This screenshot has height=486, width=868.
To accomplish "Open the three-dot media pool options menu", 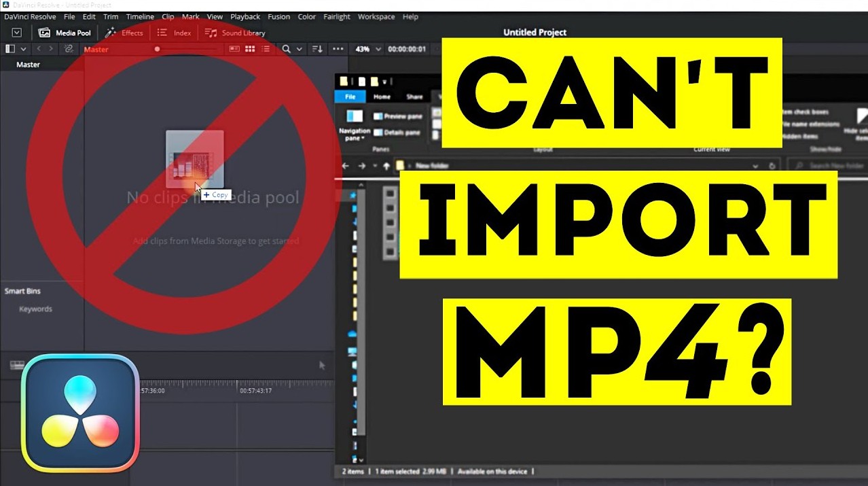I will 338,49.
